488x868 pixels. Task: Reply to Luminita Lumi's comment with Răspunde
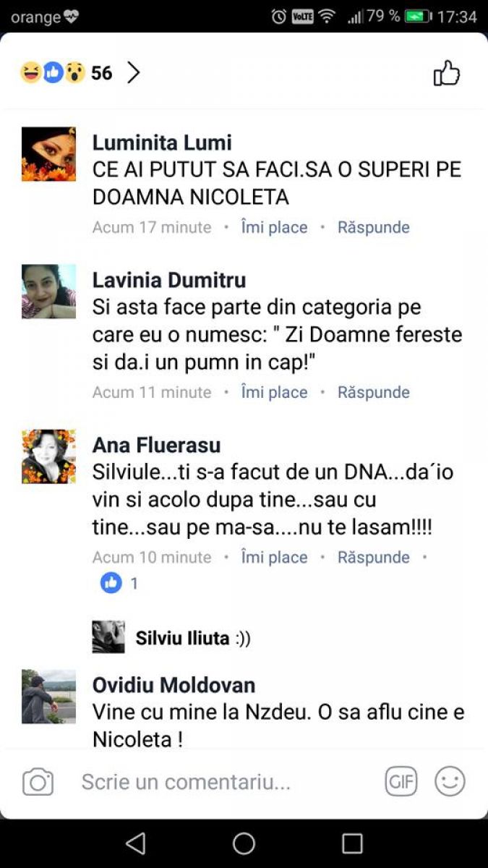tap(374, 227)
